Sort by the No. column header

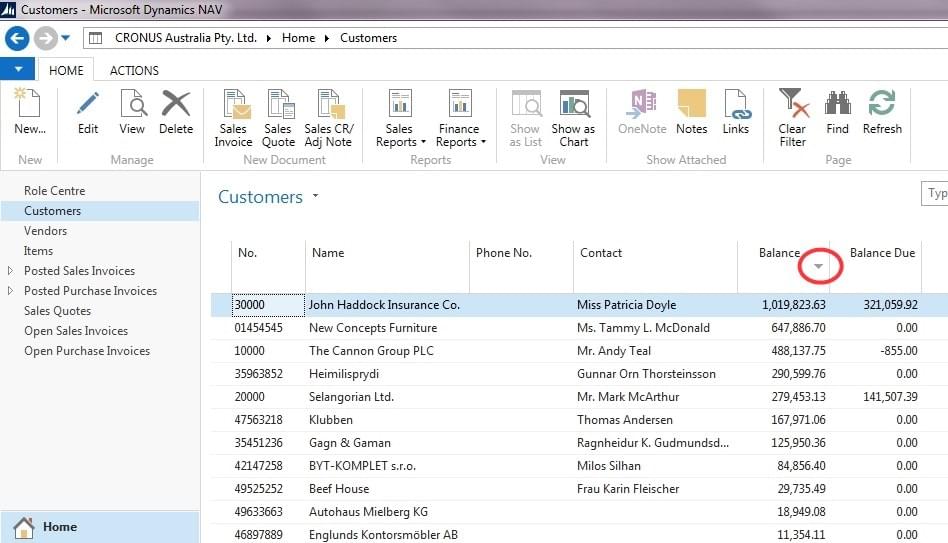click(x=268, y=266)
